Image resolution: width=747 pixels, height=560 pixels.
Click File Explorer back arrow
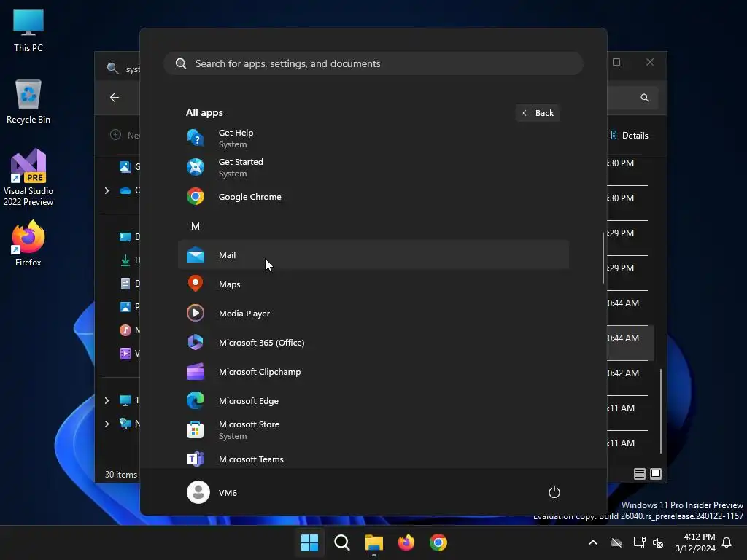(115, 97)
